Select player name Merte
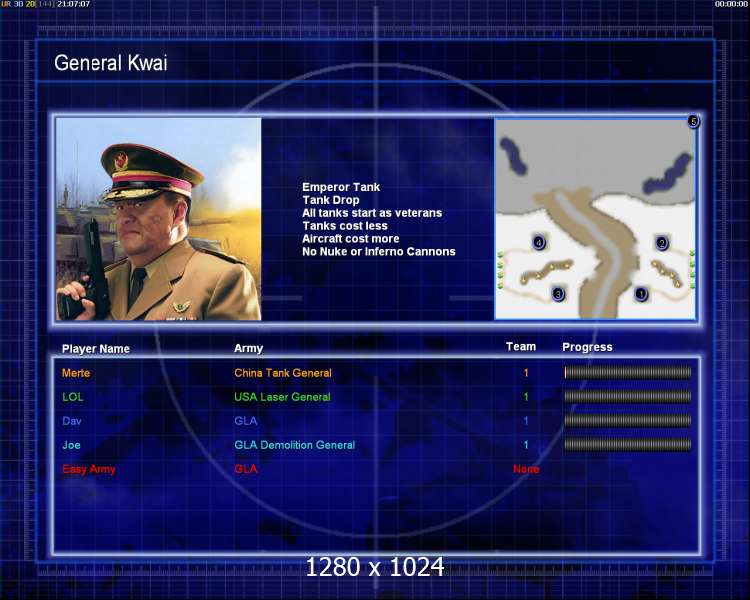The image size is (750, 600). point(76,373)
